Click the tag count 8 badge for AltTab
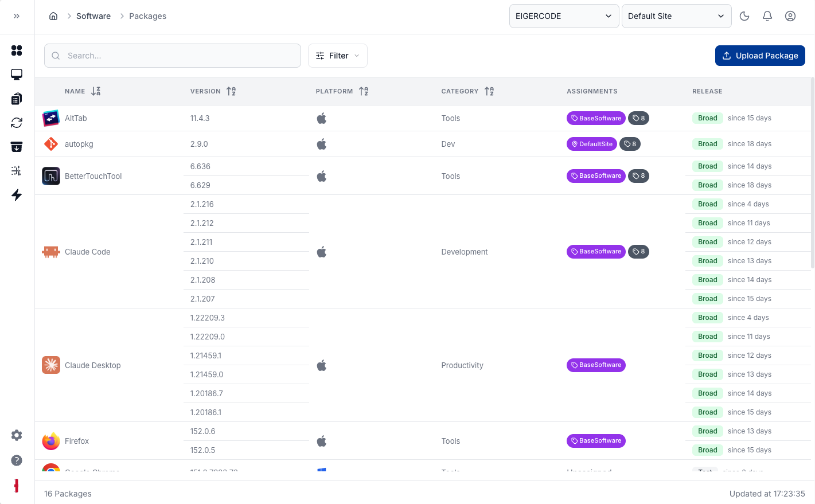The height and width of the screenshot is (504, 815). click(638, 118)
